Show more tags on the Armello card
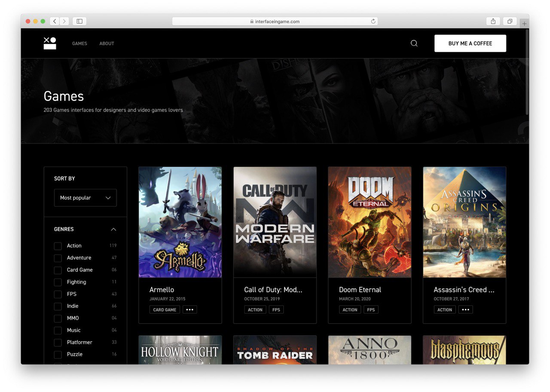The width and height of the screenshot is (550, 392). click(x=189, y=309)
